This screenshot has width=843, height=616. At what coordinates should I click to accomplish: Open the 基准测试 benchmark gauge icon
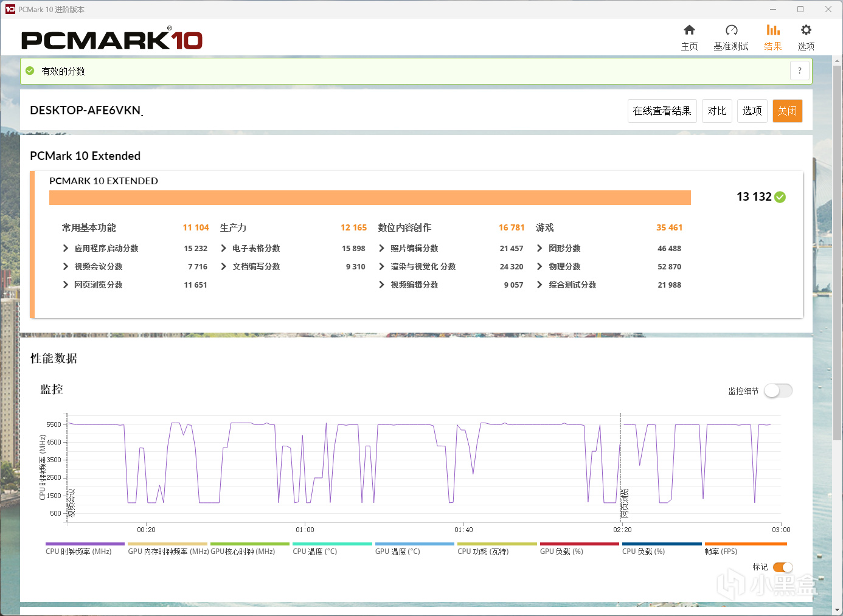pos(731,30)
